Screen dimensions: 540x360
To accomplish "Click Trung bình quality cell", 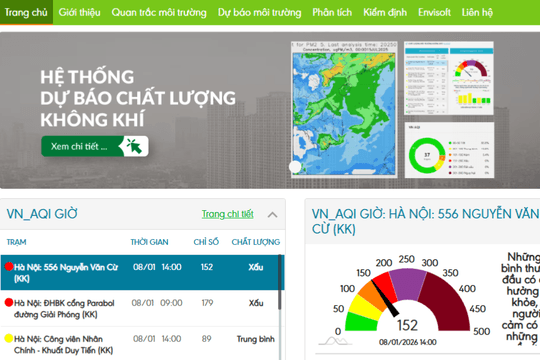I will pyautogui.click(x=256, y=339).
